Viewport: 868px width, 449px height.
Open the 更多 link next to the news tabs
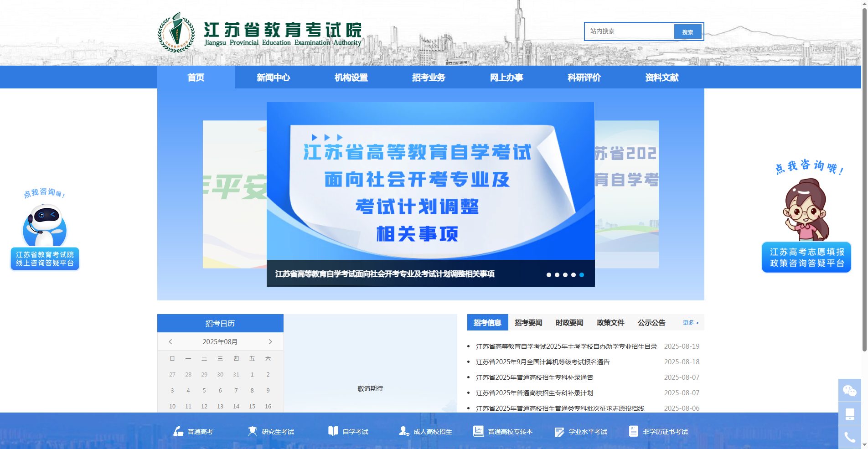[x=689, y=323]
